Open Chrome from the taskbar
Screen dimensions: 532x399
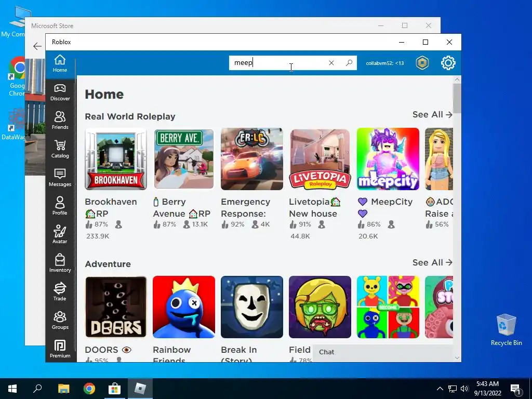[89, 389]
